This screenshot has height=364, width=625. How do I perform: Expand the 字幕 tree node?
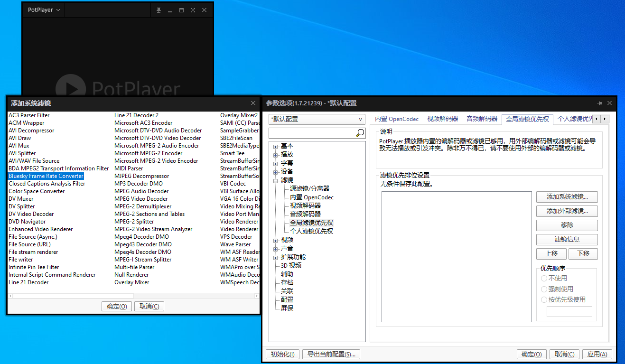coord(275,163)
